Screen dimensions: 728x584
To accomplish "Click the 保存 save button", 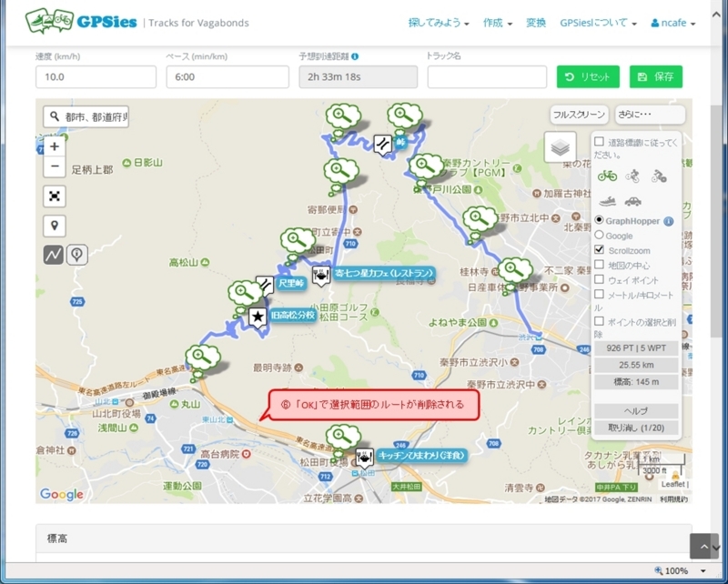I will point(656,76).
